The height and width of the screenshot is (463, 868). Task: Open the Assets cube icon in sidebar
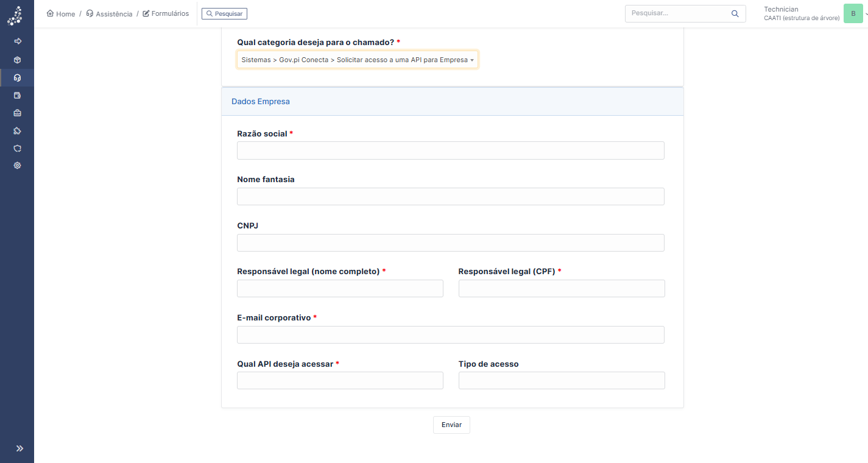point(17,60)
